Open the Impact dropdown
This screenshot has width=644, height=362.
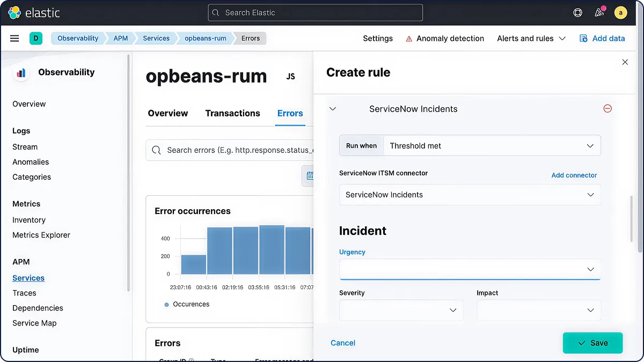[538, 310]
